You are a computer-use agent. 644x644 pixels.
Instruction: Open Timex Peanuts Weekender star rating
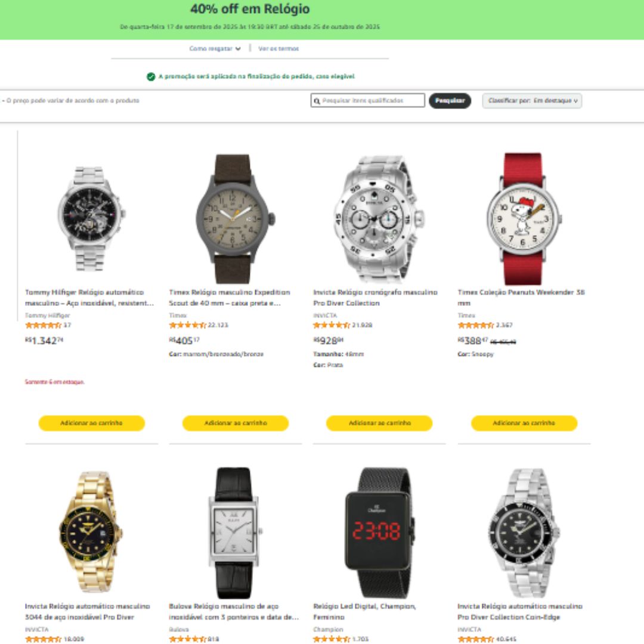pyautogui.click(x=476, y=326)
